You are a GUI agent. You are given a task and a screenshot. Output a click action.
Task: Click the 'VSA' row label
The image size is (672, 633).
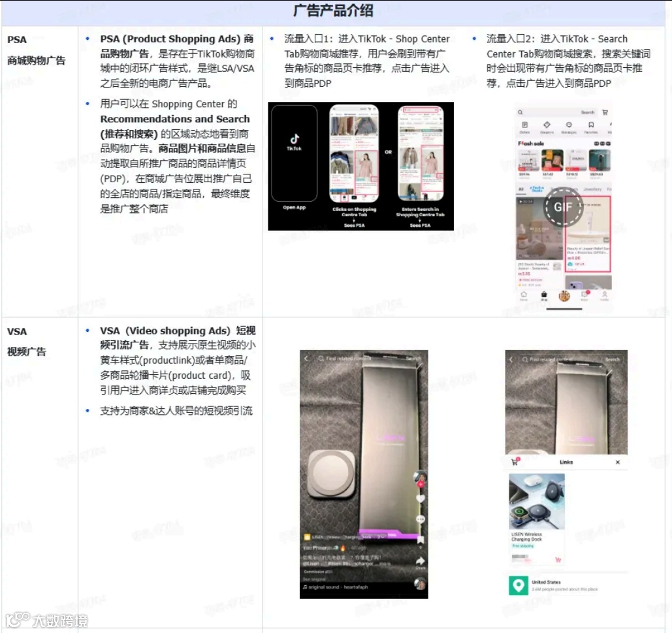tap(17, 331)
